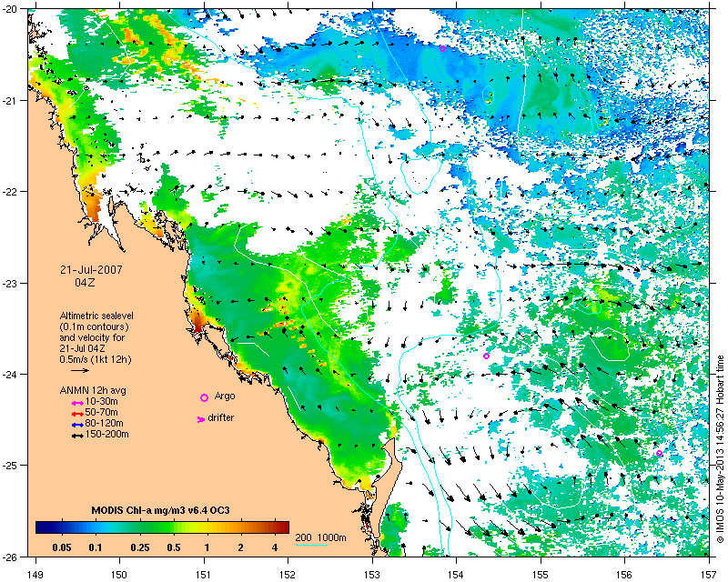Click the blue 80-120m arrow icon

tap(77, 425)
